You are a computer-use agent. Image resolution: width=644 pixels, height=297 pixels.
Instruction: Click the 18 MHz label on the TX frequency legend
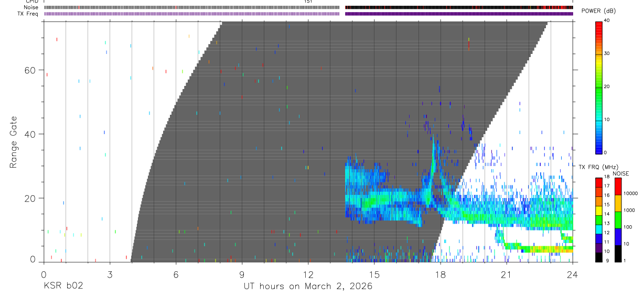pyautogui.click(x=606, y=177)
